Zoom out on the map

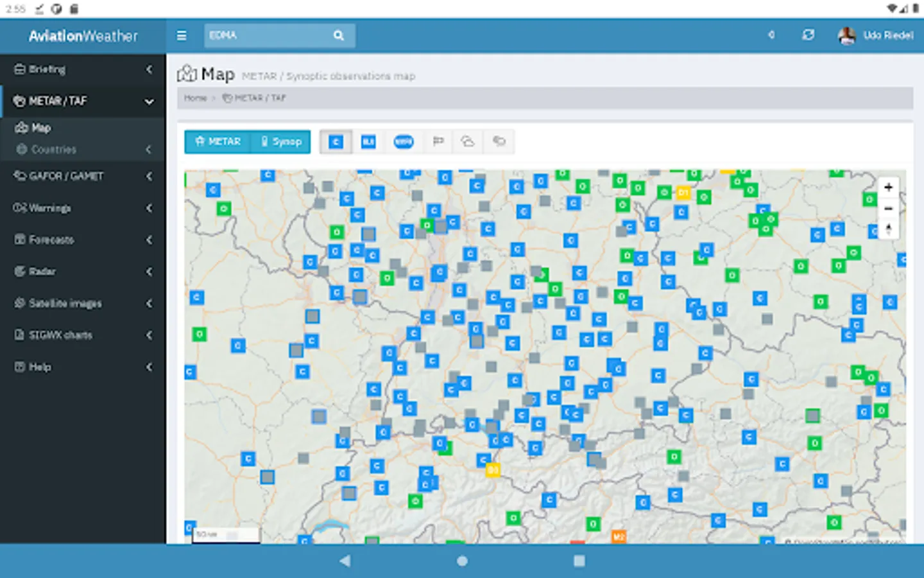click(888, 209)
